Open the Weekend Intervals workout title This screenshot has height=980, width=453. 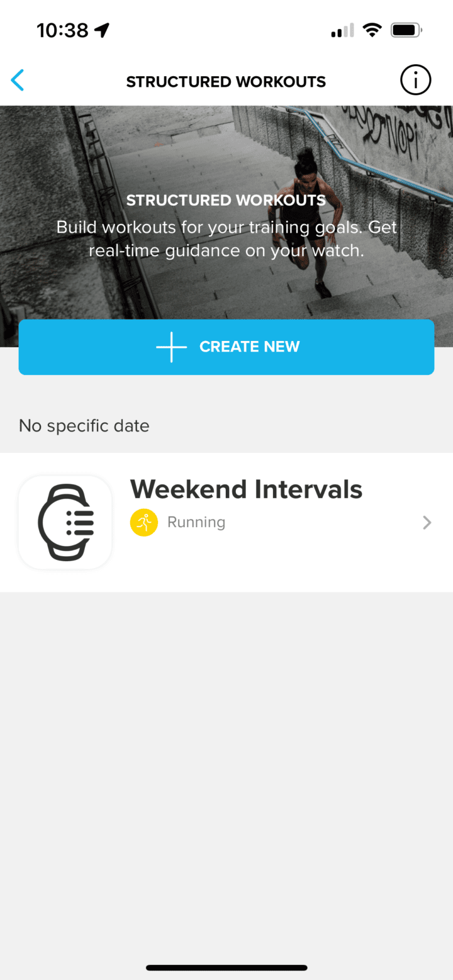coord(246,489)
